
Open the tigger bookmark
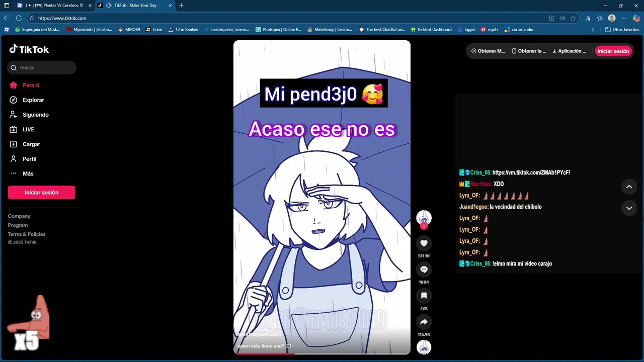(x=466, y=30)
